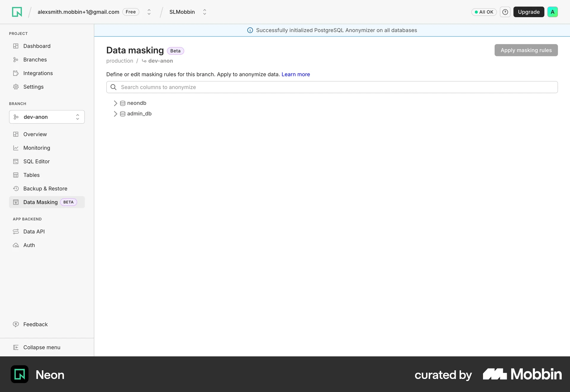Expand the admin_db database tree node

click(115, 114)
